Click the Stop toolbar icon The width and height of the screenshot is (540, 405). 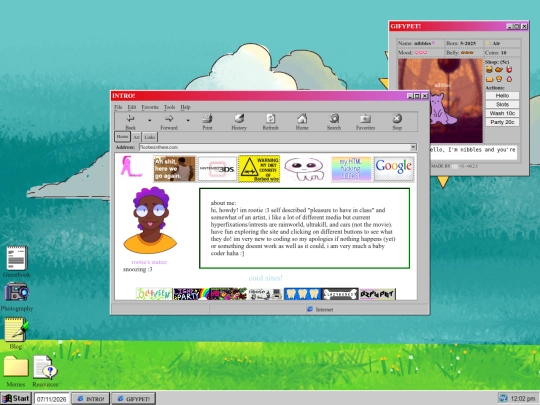point(397,118)
